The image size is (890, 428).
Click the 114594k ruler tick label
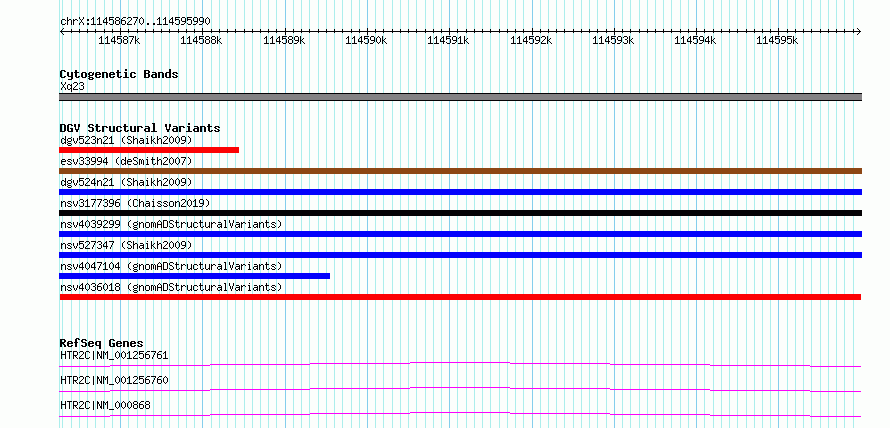(x=695, y=40)
